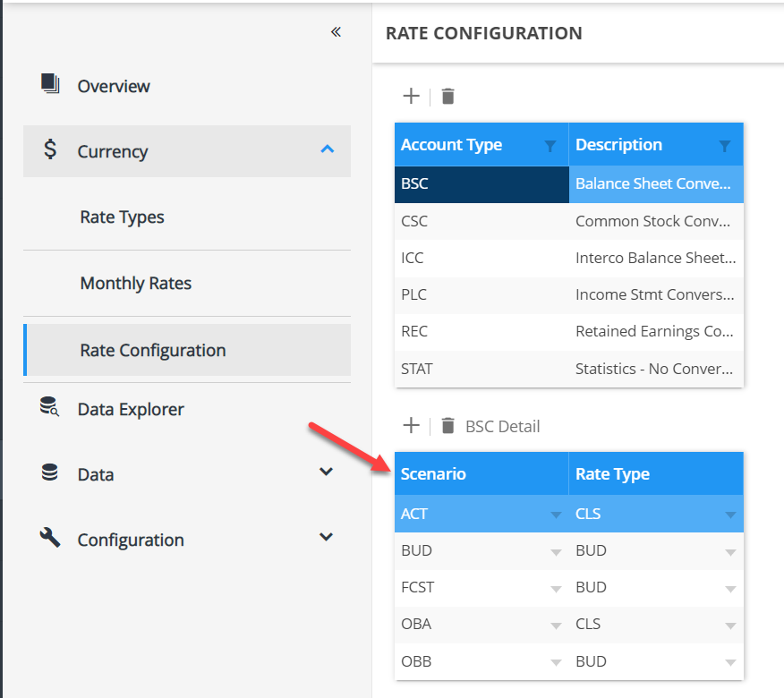Click the delete icon beside BSC Detail
Screen dimensions: 784x698
coord(448,426)
